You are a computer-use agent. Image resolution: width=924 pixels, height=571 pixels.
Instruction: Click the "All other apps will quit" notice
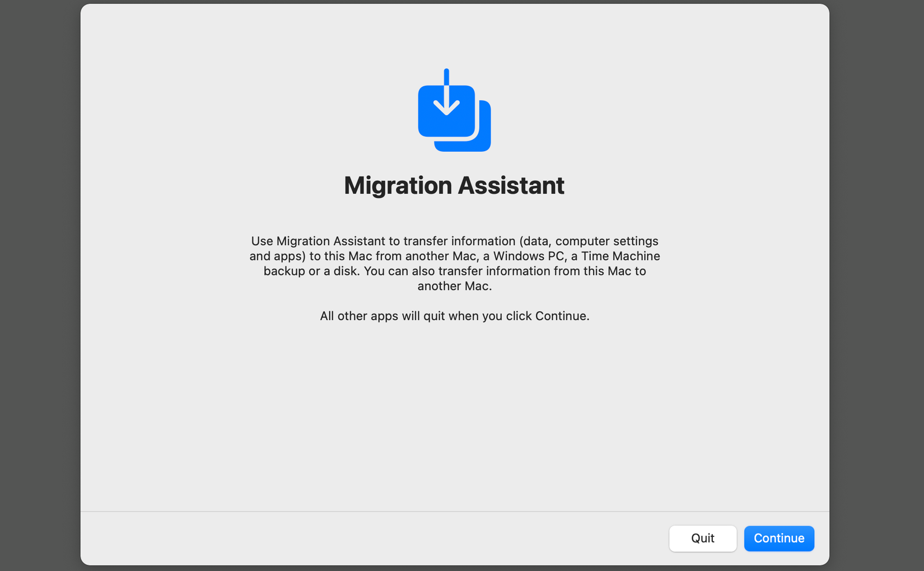[x=454, y=316]
